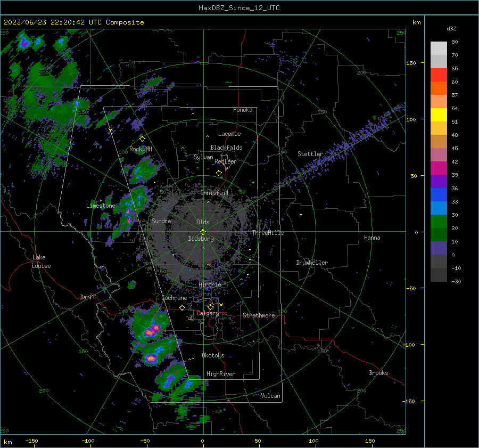Click the Limestone label
This screenshot has width=479, height=448.
tap(101, 206)
